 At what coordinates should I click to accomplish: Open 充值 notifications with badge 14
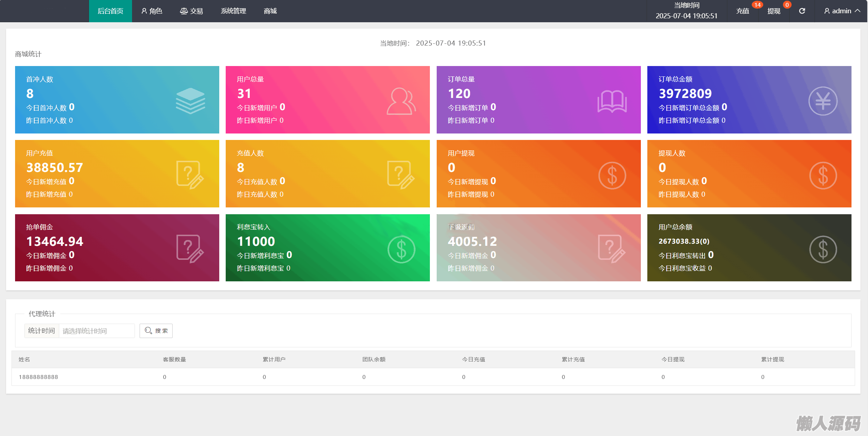click(x=742, y=11)
